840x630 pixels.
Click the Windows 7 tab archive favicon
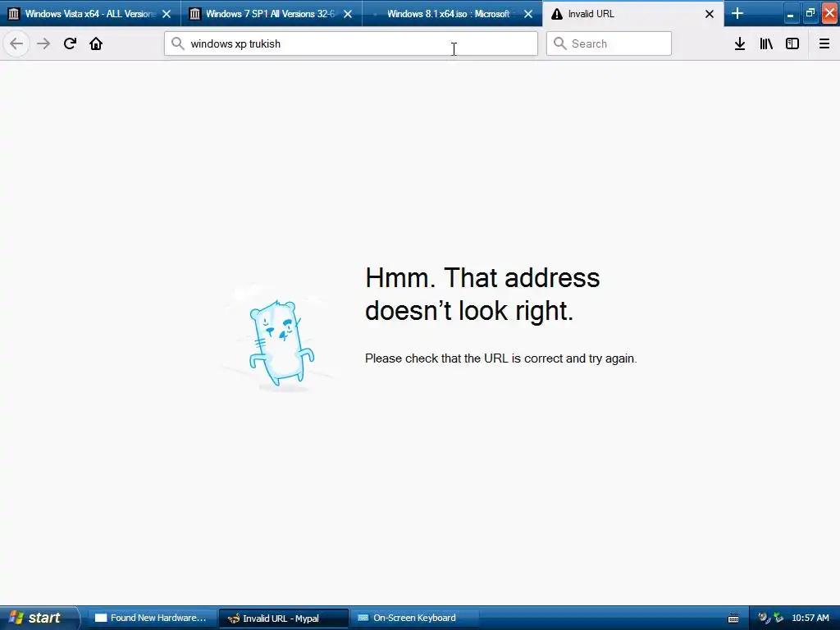pos(195,14)
